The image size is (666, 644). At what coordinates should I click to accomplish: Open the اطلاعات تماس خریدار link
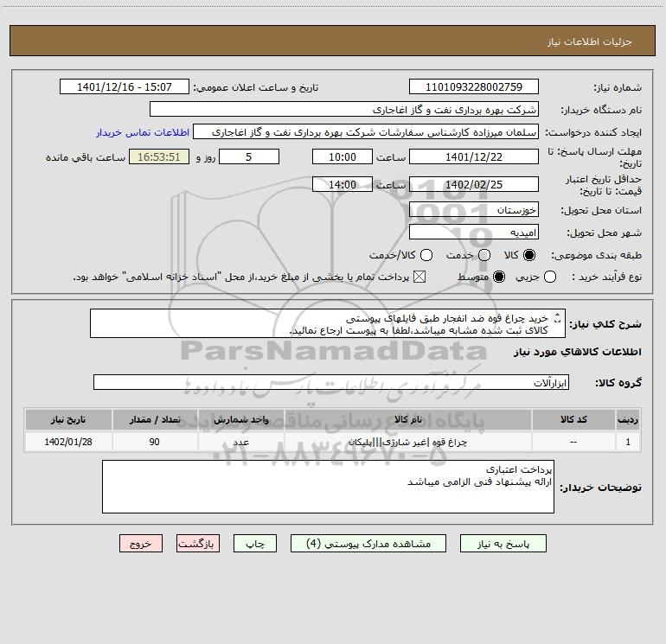pyautogui.click(x=143, y=132)
